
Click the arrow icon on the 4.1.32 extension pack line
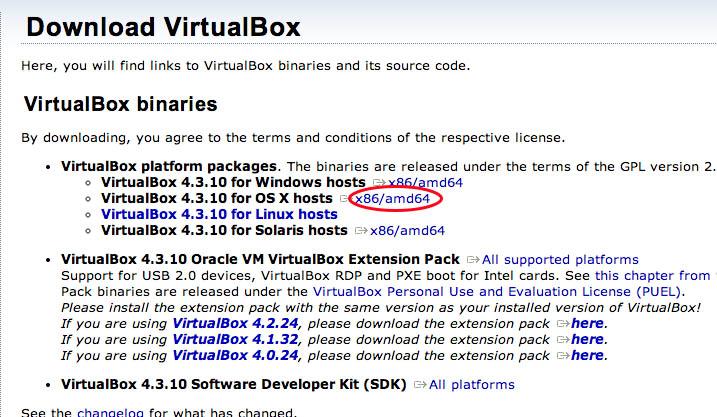[563, 340]
